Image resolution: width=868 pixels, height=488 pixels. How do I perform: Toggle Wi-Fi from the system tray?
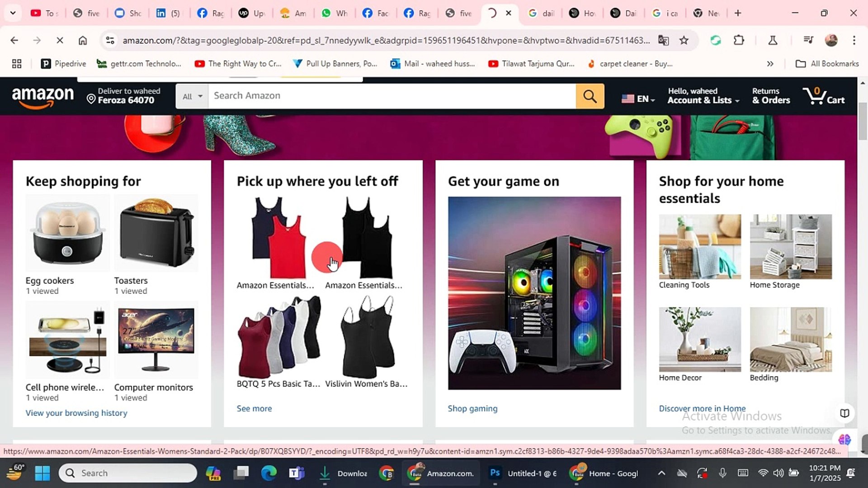click(763, 473)
